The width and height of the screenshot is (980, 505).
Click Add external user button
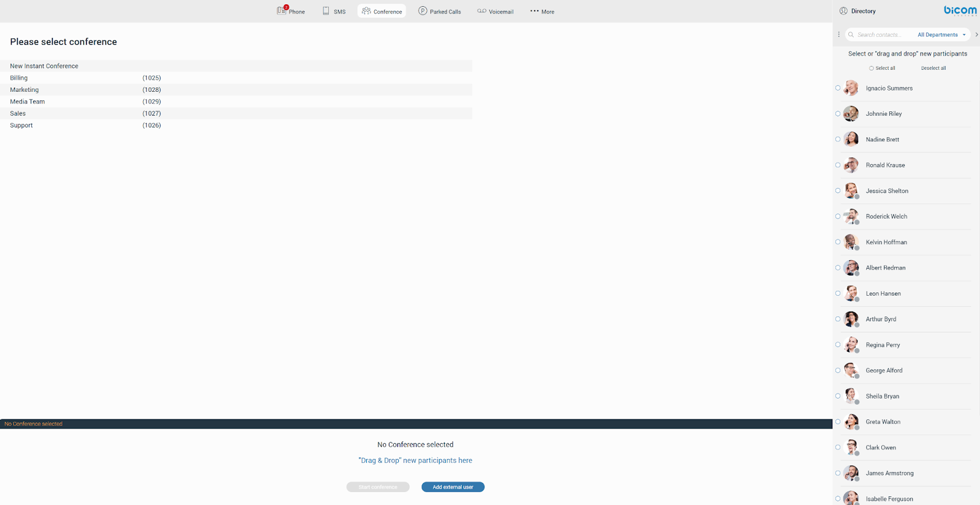(453, 487)
